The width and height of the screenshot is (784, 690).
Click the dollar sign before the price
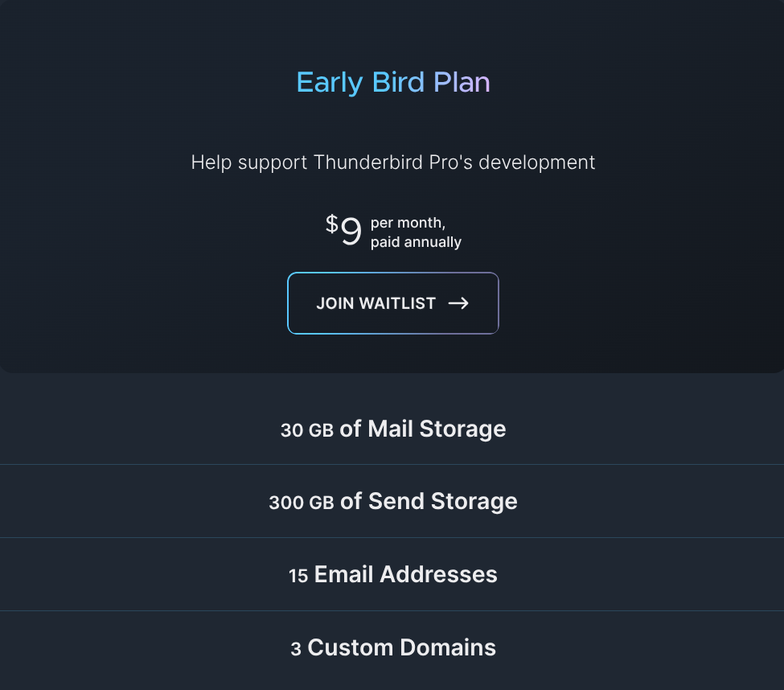click(331, 224)
